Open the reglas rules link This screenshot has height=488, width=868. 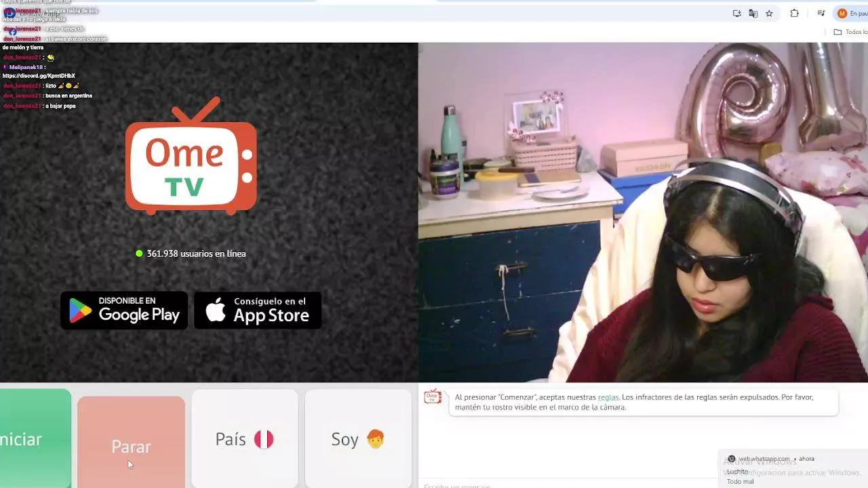click(x=608, y=397)
